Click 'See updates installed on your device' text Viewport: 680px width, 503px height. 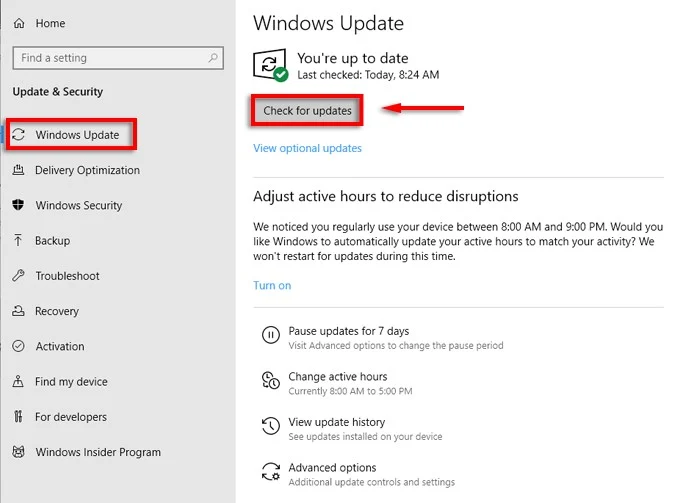click(366, 437)
